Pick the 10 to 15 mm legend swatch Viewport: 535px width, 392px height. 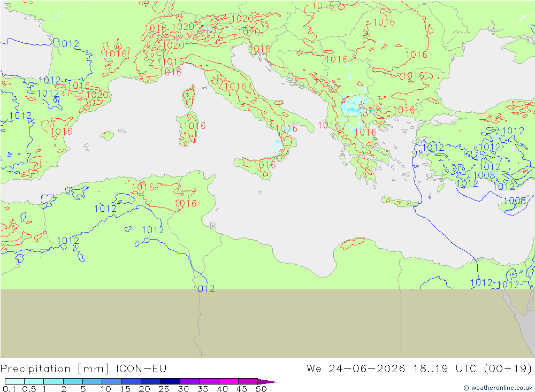pos(112,381)
